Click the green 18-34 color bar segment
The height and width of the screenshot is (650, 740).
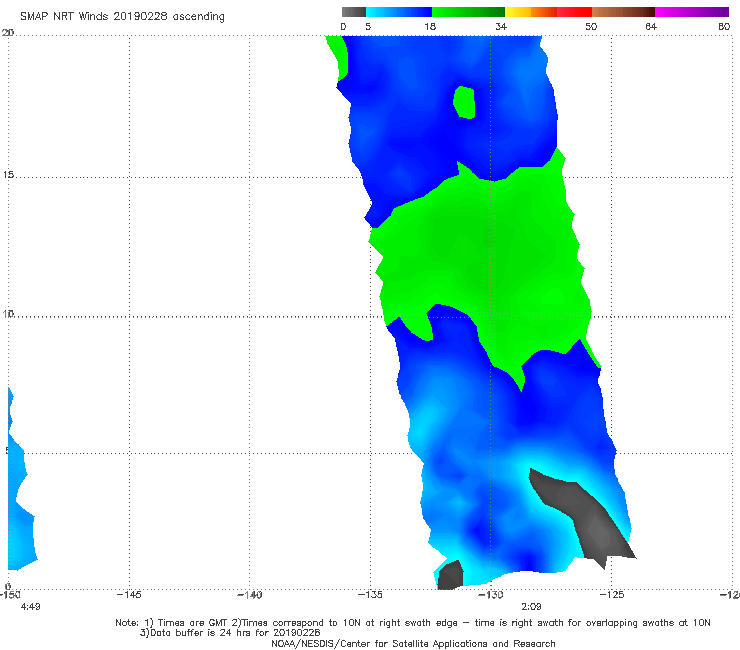click(468, 12)
